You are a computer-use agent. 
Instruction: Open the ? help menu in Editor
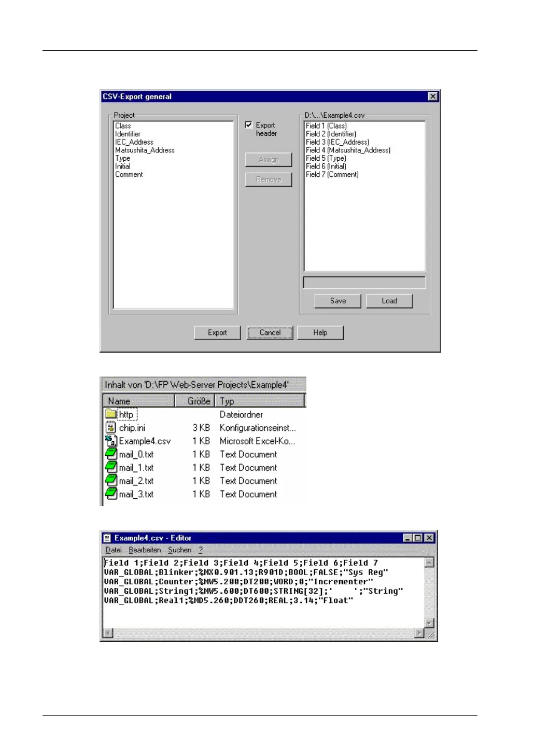click(201, 550)
